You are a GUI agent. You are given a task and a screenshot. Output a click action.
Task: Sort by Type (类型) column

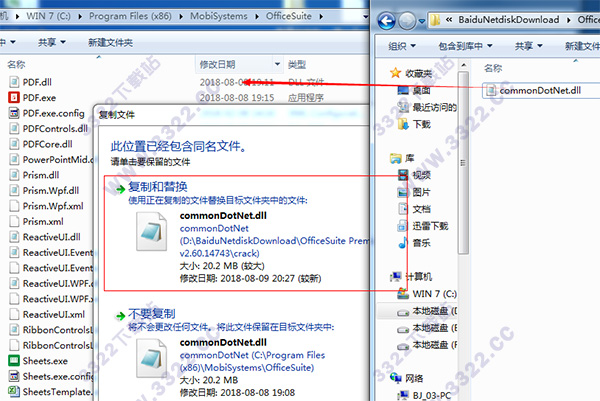297,64
